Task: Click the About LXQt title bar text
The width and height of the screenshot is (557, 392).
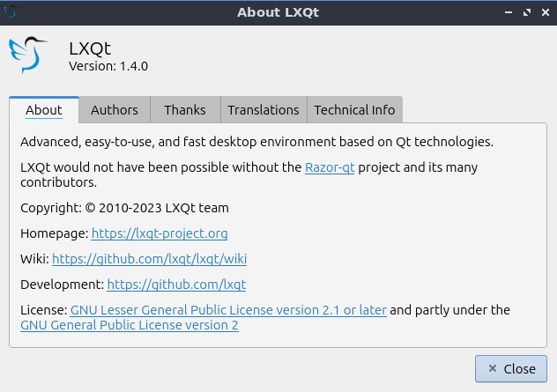Action: (278, 12)
